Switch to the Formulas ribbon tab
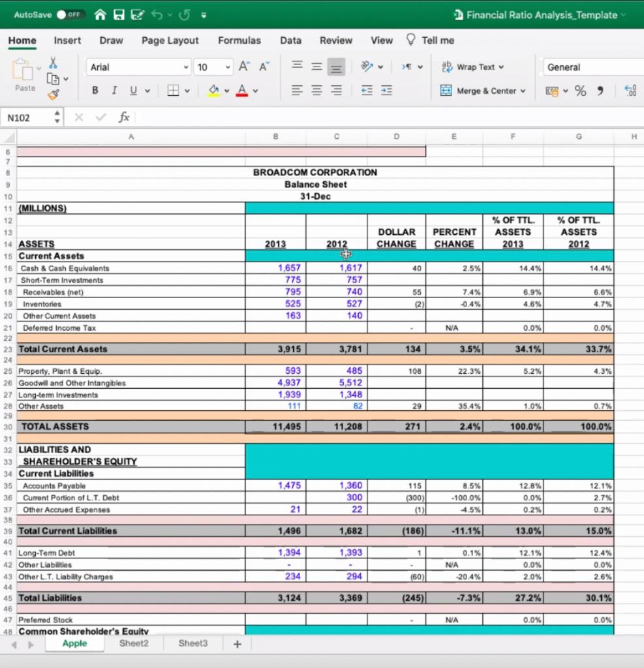Viewport: 644px width, 668px height. click(x=239, y=40)
